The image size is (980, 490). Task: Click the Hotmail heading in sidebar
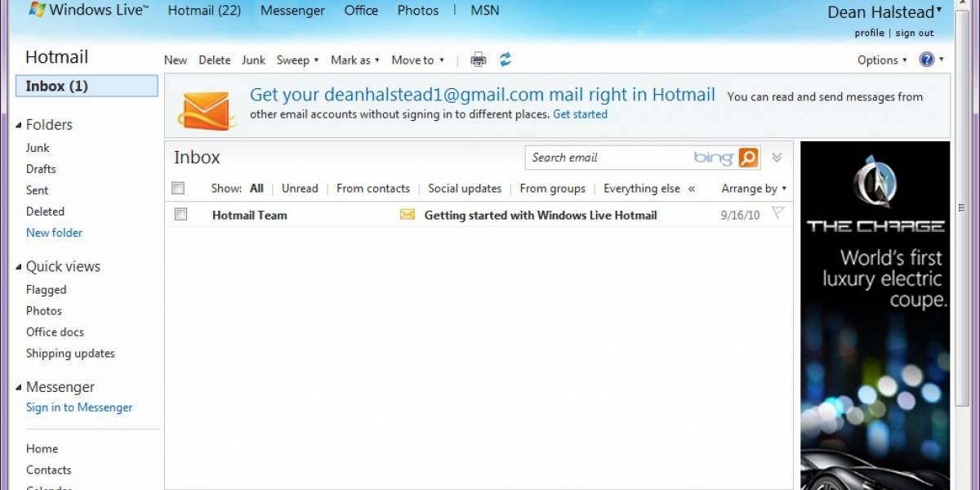[x=56, y=57]
